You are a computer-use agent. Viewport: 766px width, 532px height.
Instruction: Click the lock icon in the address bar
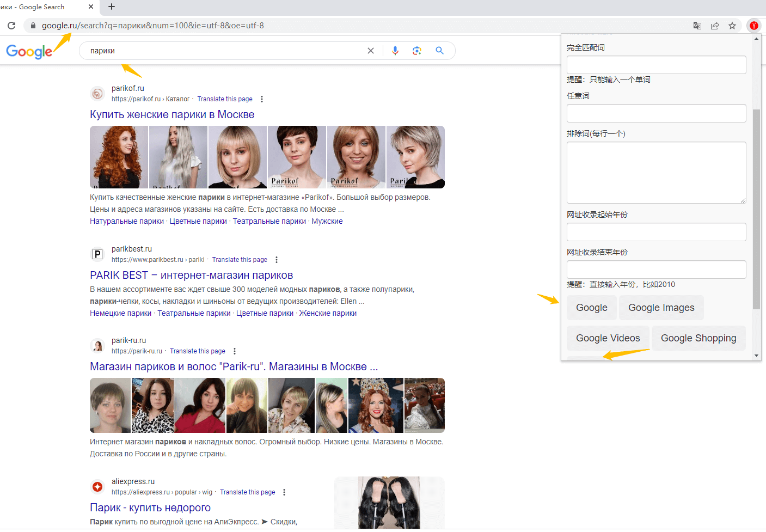33,26
